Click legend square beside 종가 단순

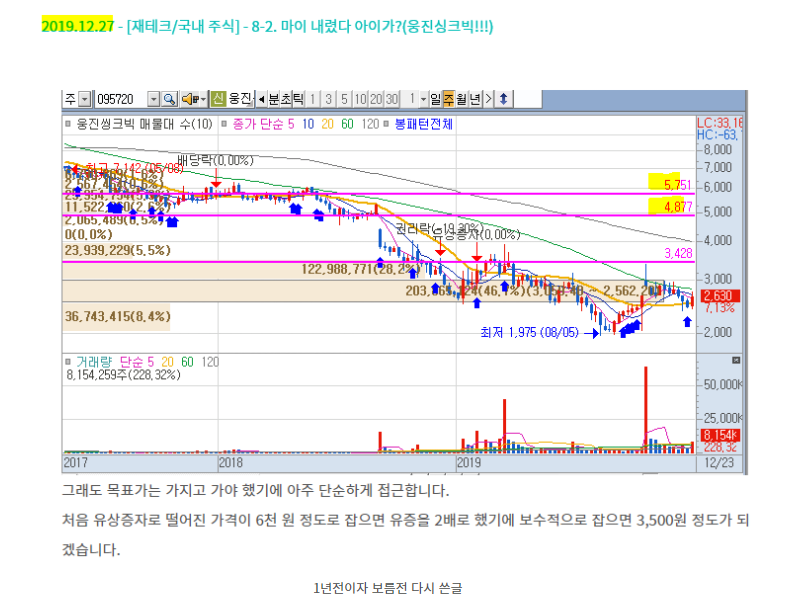224,124
